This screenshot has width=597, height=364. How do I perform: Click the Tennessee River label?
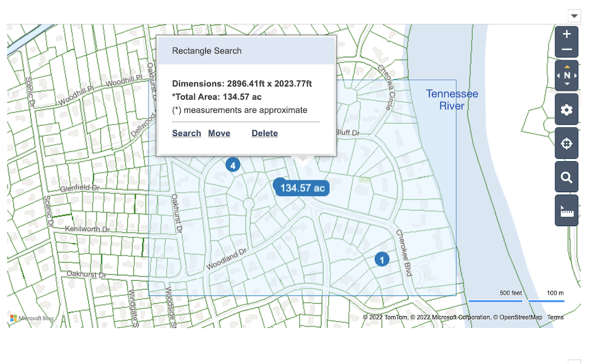tap(452, 100)
